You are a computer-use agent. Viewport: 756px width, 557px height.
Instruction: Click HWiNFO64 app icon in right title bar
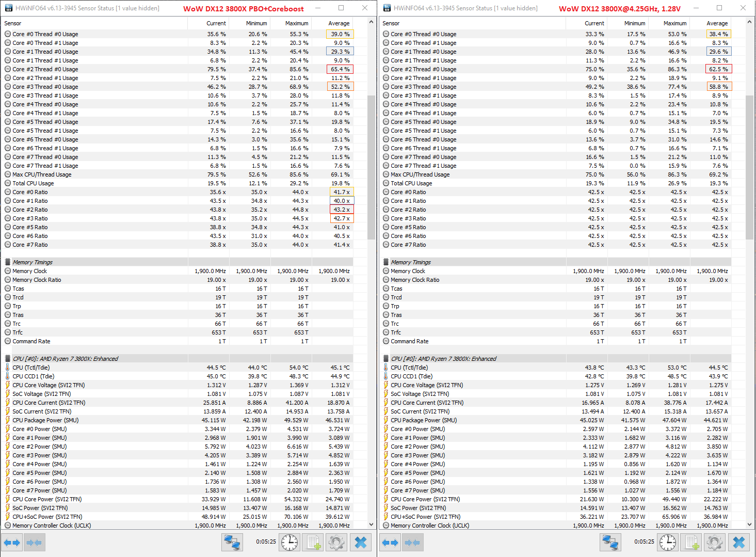(386, 8)
